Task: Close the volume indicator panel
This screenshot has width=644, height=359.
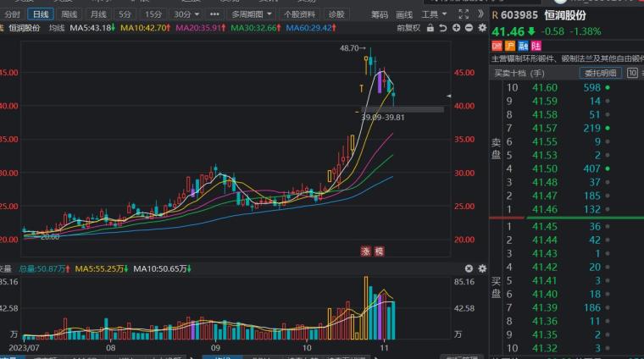Action: [x=469, y=268]
